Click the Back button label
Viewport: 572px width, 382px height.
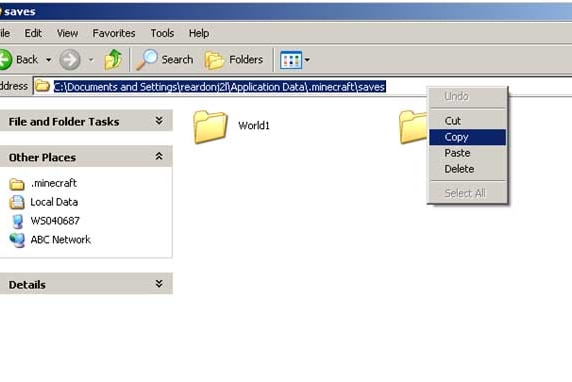pos(27,59)
